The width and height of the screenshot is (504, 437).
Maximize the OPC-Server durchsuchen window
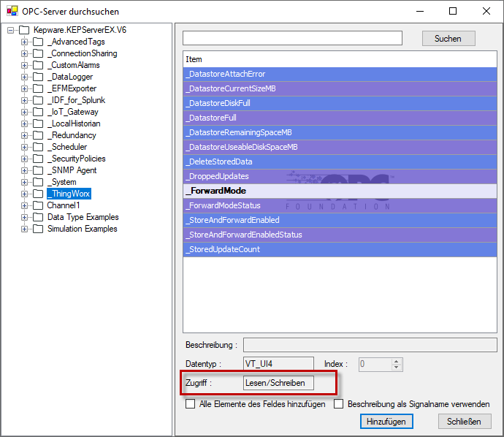click(x=453, y=11)
